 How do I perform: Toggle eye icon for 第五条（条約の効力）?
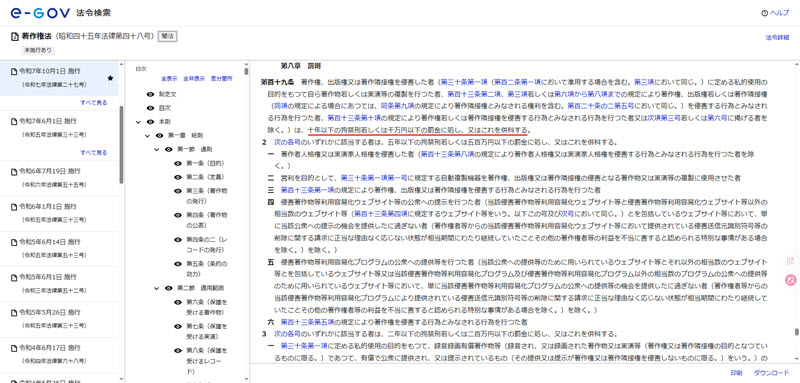pos(178,264)
